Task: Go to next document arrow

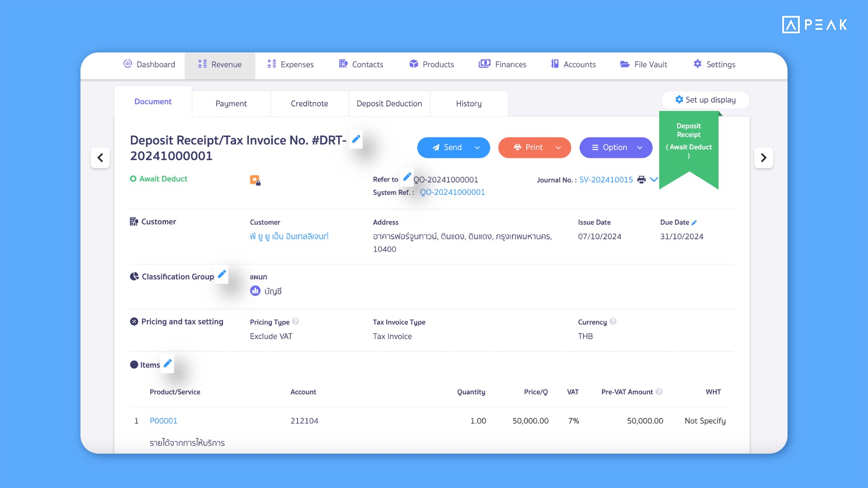Action: pyautogui.click(x=764, y=158)
